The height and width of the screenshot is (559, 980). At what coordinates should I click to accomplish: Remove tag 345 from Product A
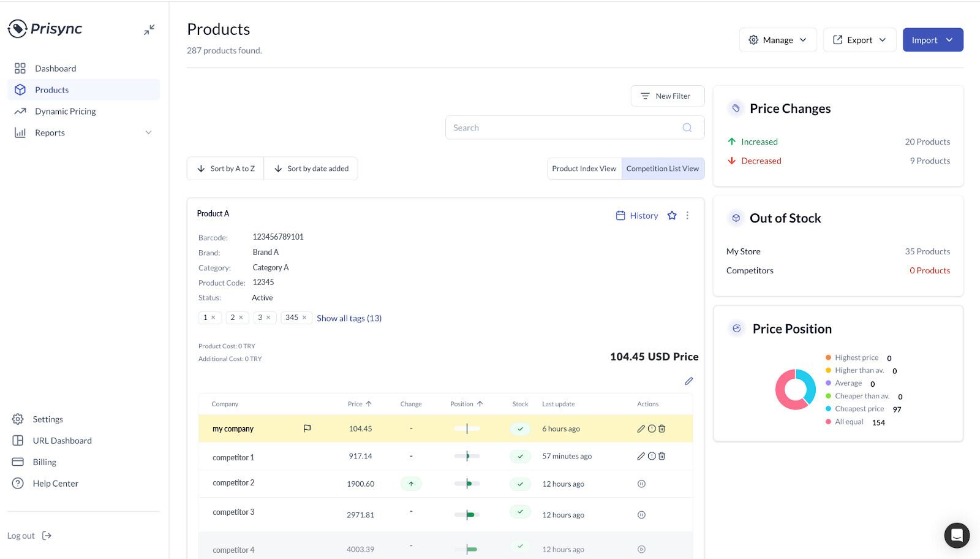[x=304, y=318]
